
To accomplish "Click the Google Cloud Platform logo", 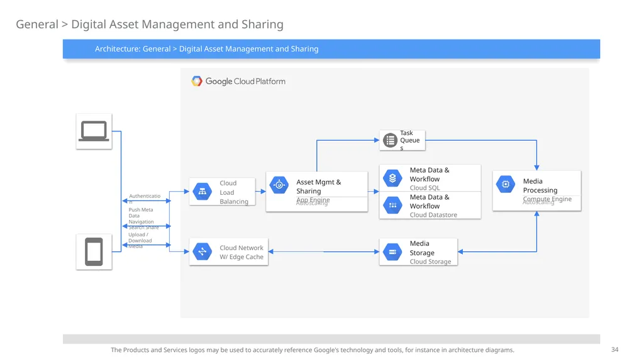I will 197,81.
